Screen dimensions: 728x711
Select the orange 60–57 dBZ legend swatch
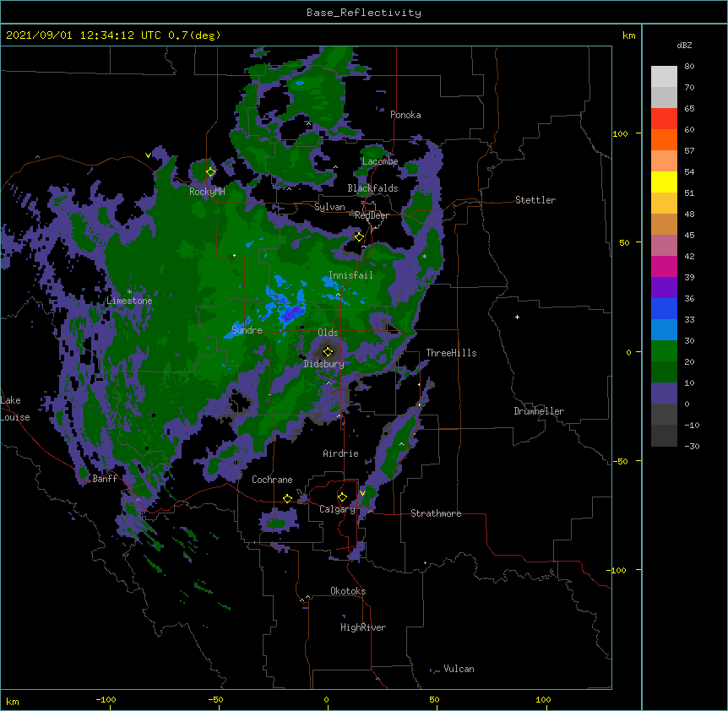664,139
